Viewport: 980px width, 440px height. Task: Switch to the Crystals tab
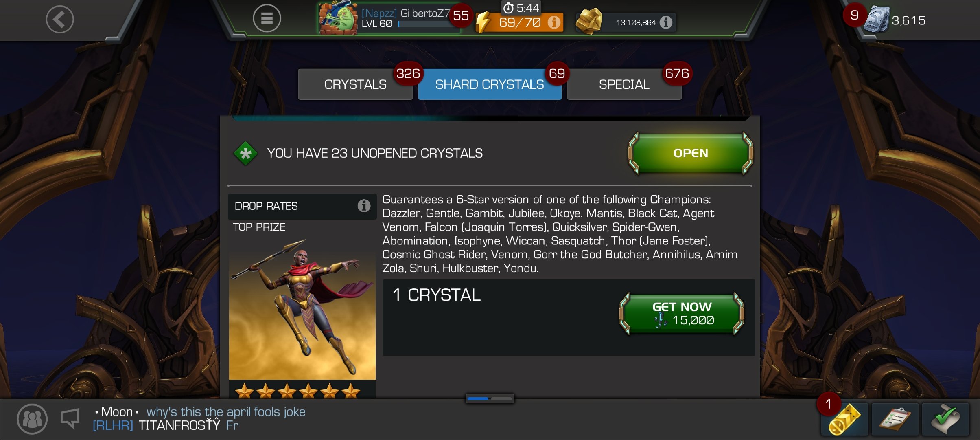point(355,84)
